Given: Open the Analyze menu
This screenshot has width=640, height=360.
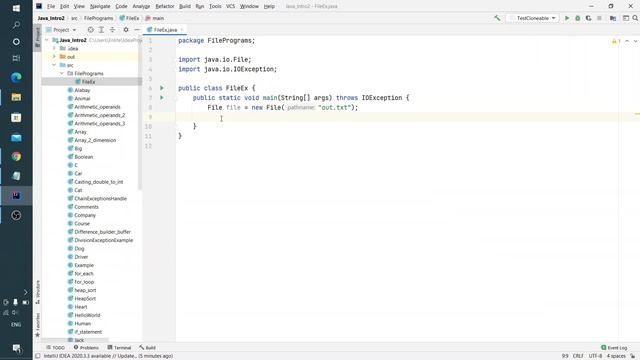Looking at the screenshot, I should 141,6.
